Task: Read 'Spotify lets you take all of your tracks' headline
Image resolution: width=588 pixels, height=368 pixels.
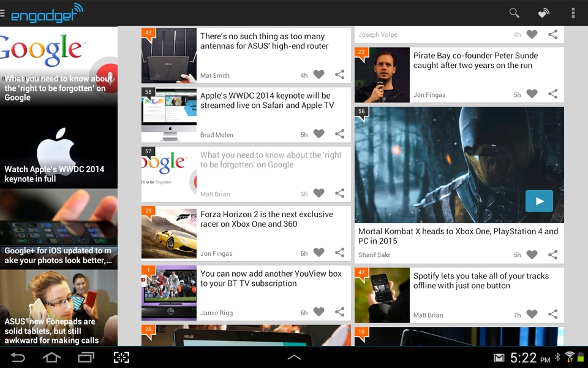Action: (x=481, y=281)
